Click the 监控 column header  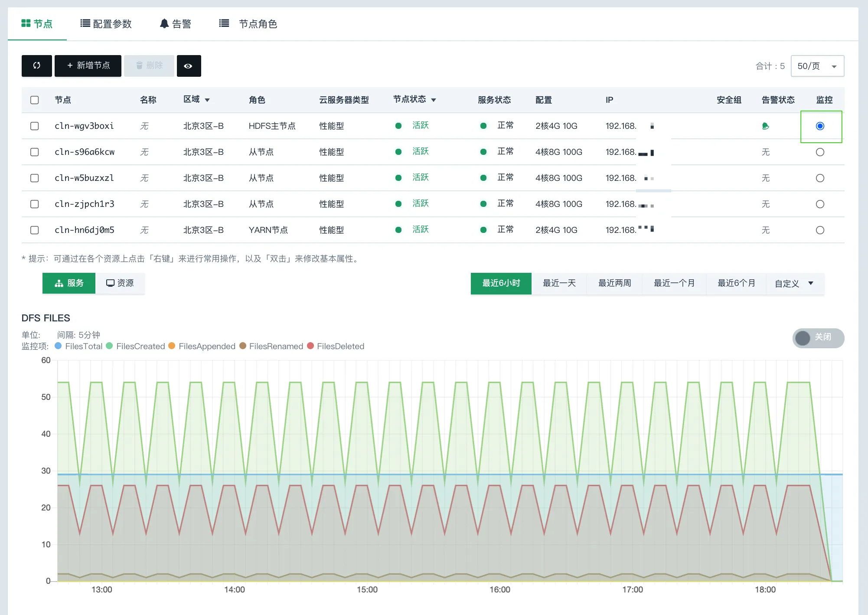pyautogui.click(x=824, y=100)
